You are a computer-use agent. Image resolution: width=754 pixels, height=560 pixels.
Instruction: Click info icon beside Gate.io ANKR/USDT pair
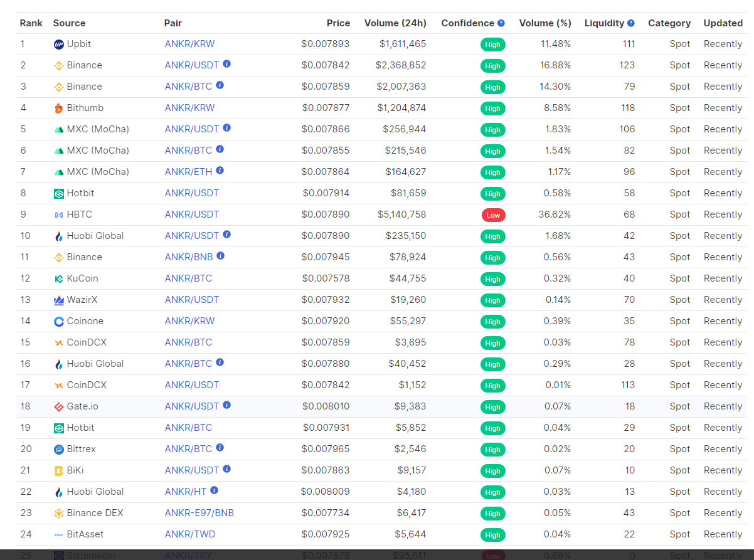[227, 405]
